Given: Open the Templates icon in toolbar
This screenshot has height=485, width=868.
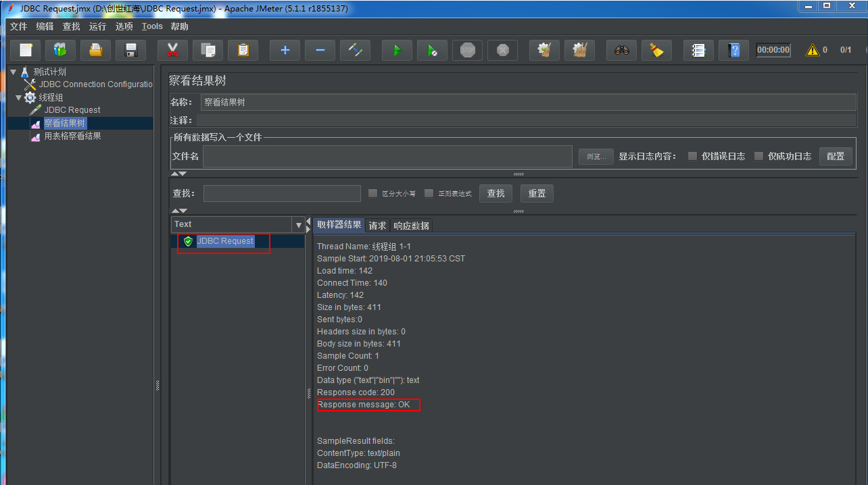Looking at the screenshot, I should click(61, 50).
